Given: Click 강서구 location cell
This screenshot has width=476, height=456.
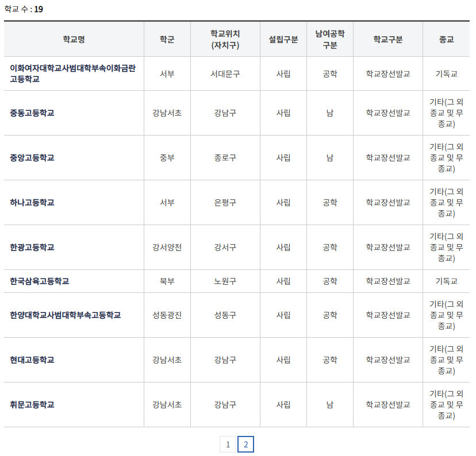Looking at the screenshot, I should tap(225, 248).
